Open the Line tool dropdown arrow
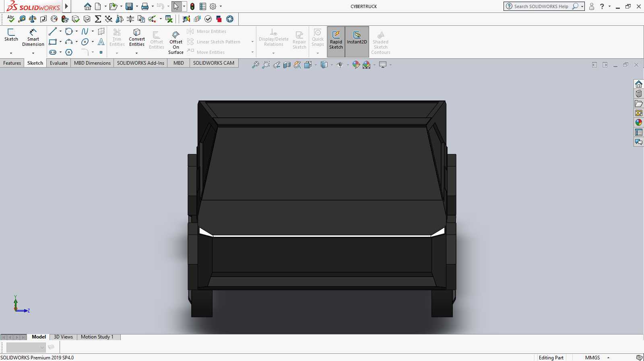 coord(60,31)
